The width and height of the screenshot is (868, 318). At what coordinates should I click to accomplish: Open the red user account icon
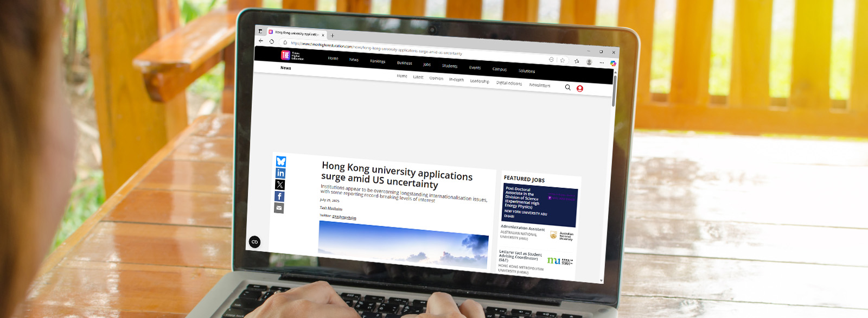[579, 88]
